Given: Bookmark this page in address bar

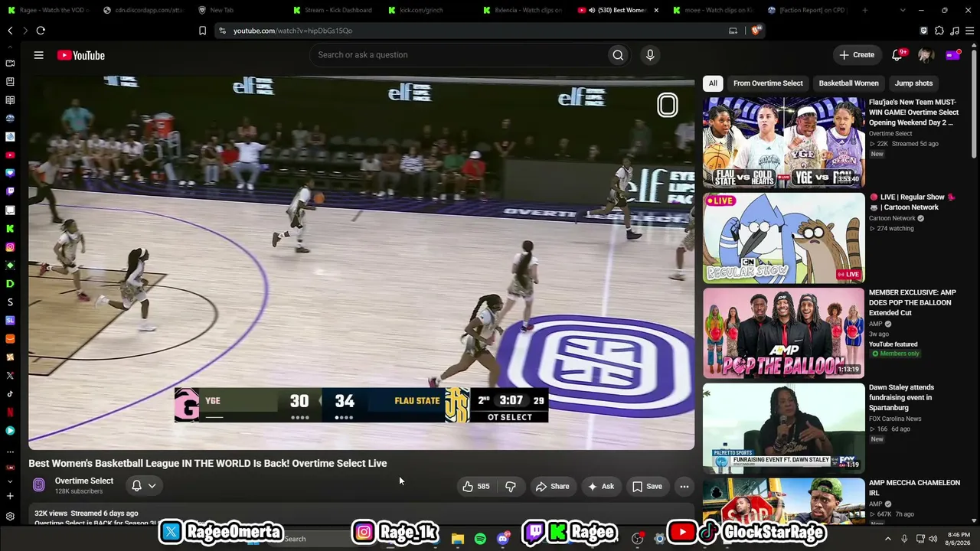Looking at the screenshot, I should pos(202,31).
